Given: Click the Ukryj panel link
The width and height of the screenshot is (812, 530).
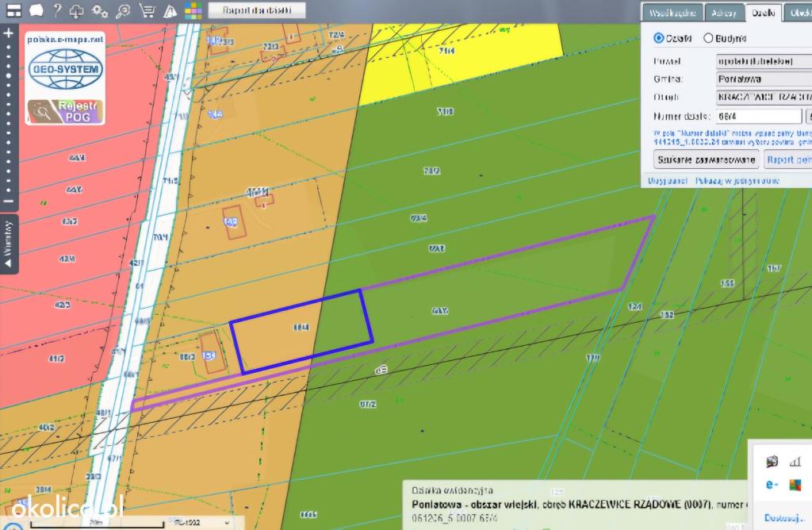Looking at the screenshot, I should [667, 180].
